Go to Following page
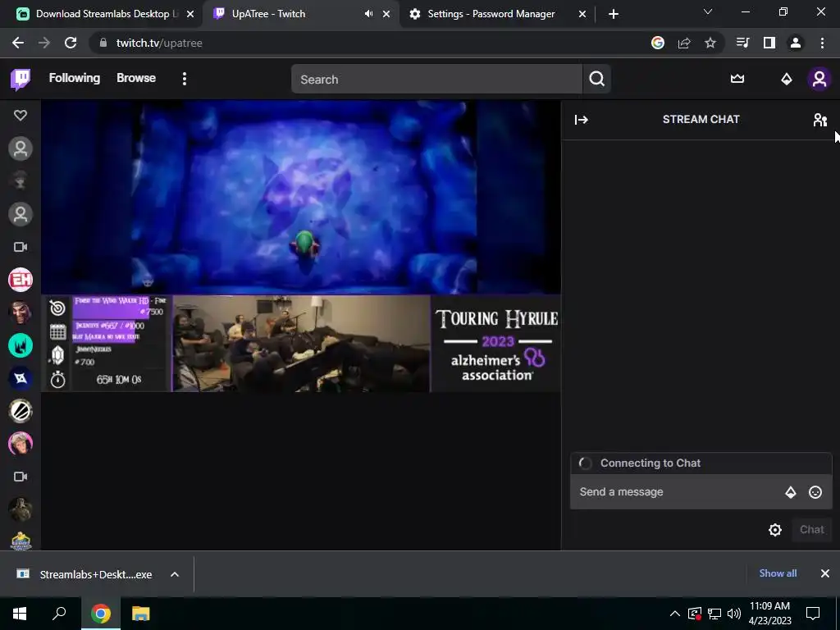840x630 pixels. point(75,78)
